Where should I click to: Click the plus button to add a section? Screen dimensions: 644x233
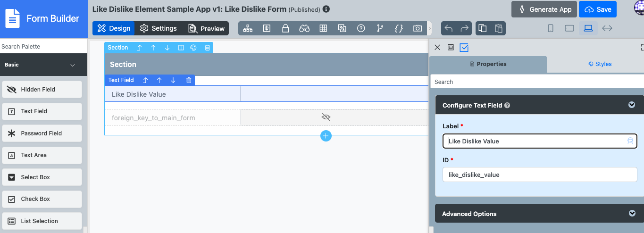pos(326,136)
